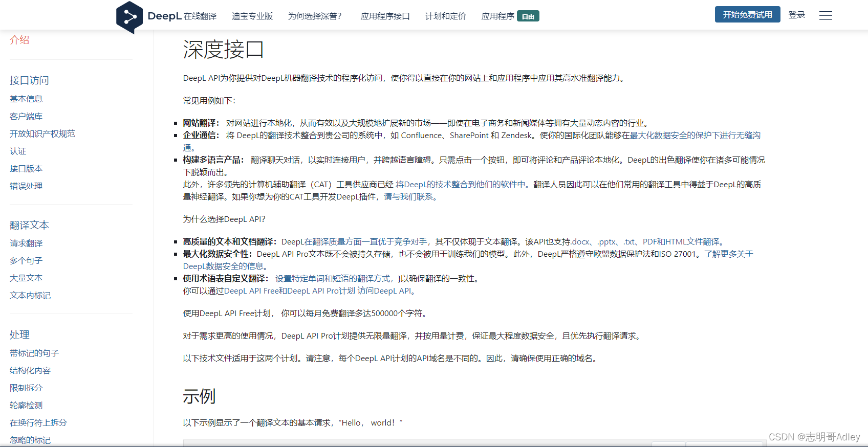
Task: Go to 限制拆分 sidebar link
Action: pos(26,388)
